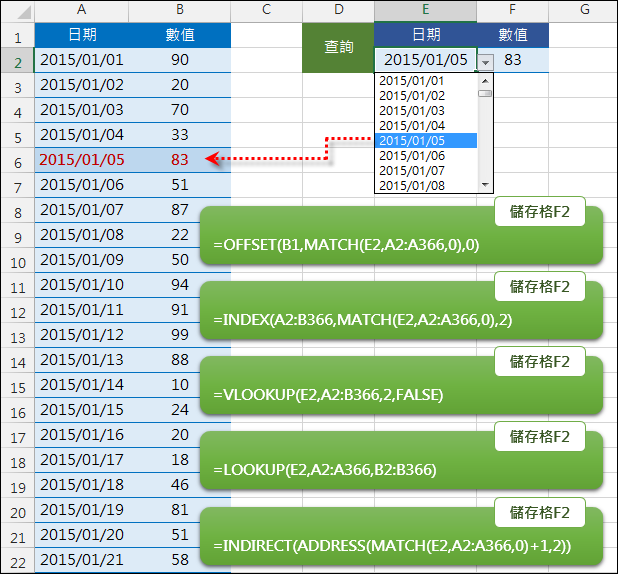Click the OFFSET formula text box
This screenshot has width=618, height=574.
(401, 236)
